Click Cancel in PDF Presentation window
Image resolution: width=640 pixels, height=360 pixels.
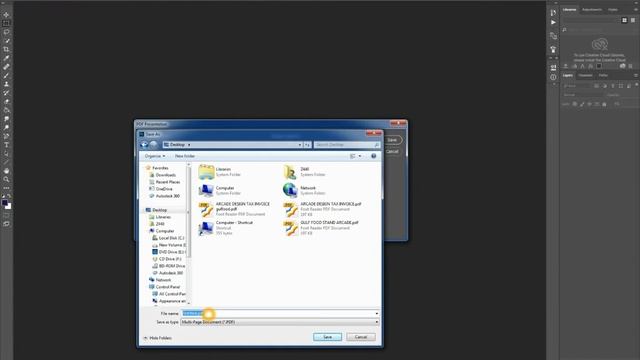[x=392, y=151]
